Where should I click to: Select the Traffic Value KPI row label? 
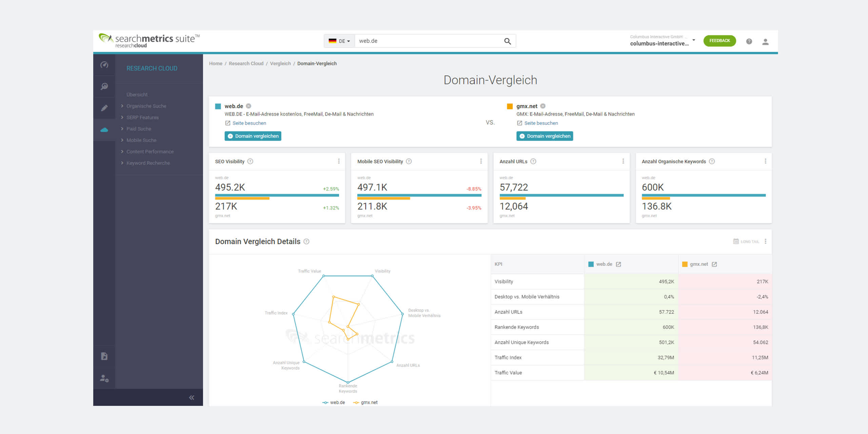508,373
